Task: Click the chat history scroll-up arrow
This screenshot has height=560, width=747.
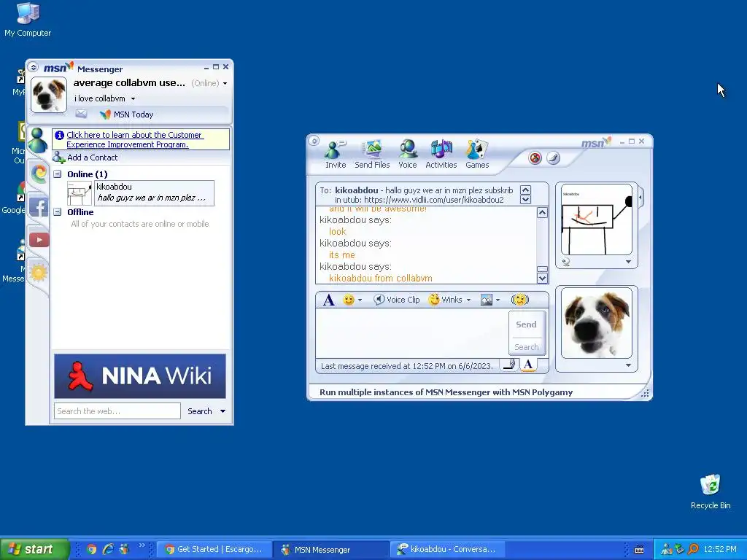Action: (x=542, y=212)
